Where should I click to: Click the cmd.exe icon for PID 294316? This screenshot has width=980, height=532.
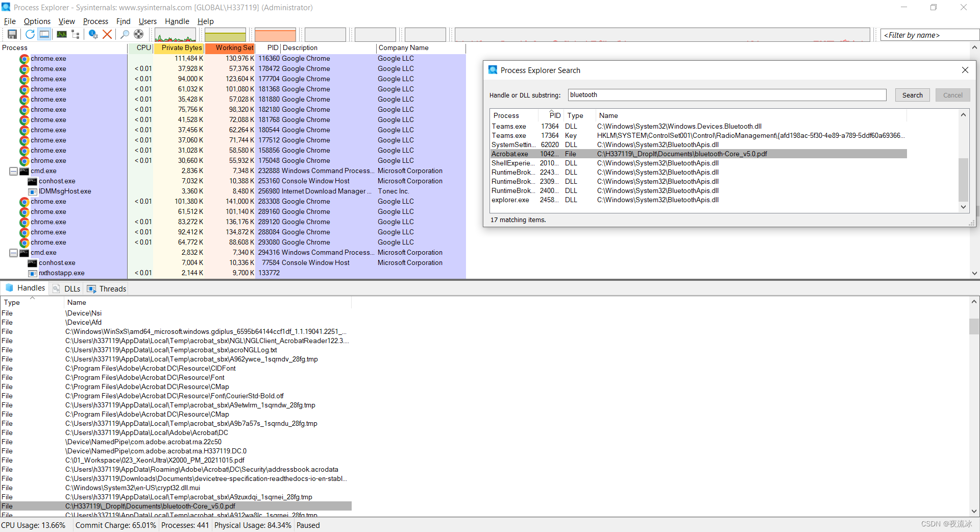[x=24, y=253]
